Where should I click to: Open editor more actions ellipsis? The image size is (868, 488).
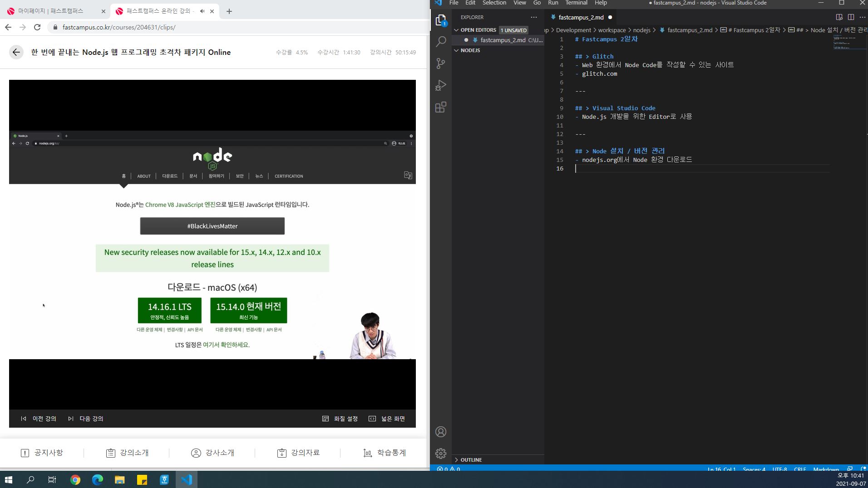pyautogui.click(x=863, y=17)
